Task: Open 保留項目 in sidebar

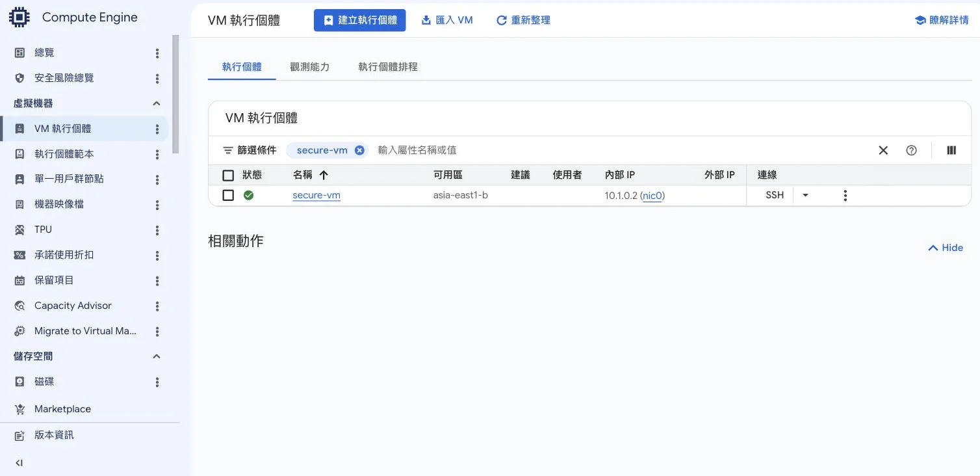Action: click(54, 280)
